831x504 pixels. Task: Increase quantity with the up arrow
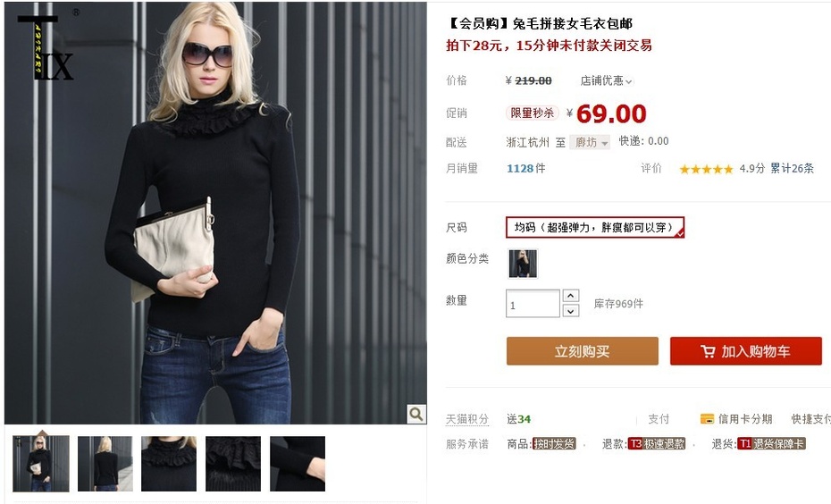pyautogui.click(x=570, y=296)
